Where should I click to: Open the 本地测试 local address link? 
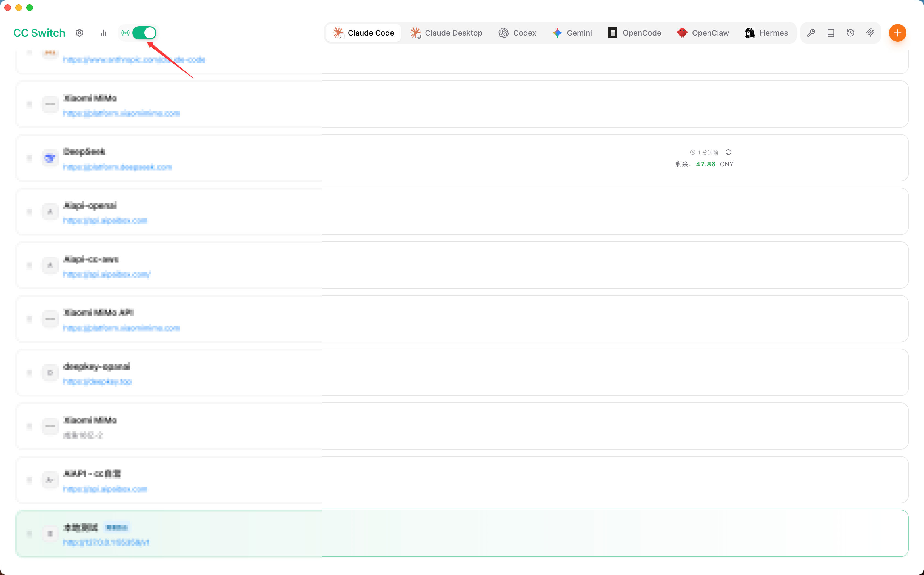[x=106, y=542]
